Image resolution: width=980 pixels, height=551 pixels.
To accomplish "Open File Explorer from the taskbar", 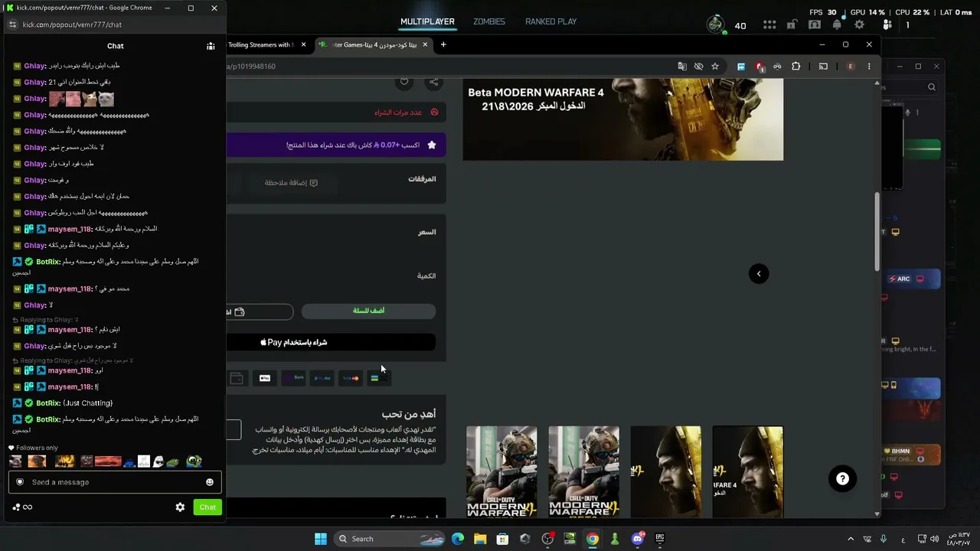I will tap(480, 539).
